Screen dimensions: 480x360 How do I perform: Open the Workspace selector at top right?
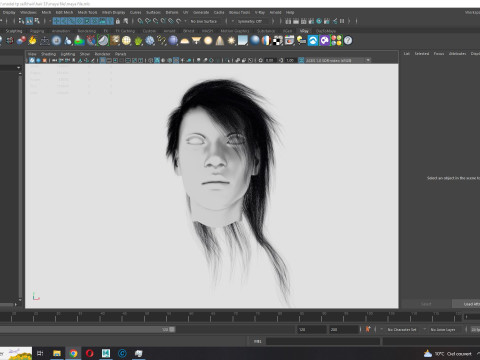pos(472,12)
